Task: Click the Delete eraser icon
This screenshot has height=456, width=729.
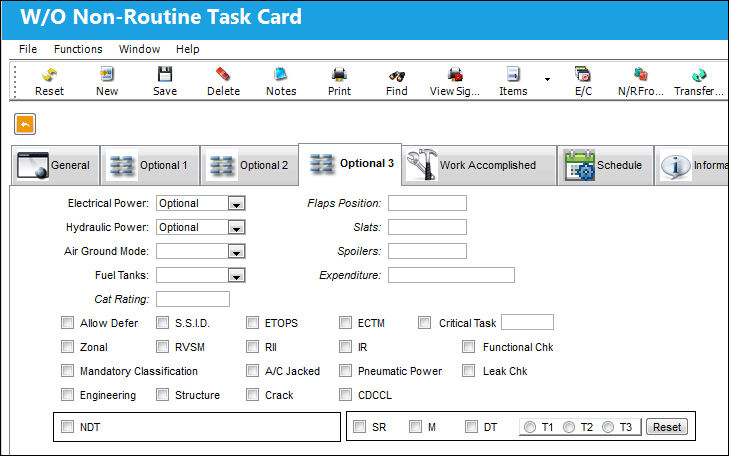Action: (x=223, y=74)
